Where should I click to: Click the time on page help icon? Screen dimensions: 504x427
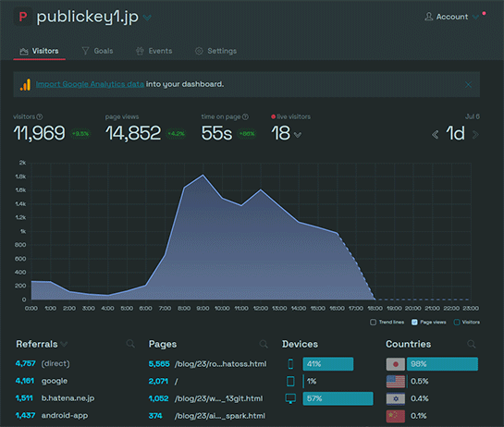click(245, 116)
